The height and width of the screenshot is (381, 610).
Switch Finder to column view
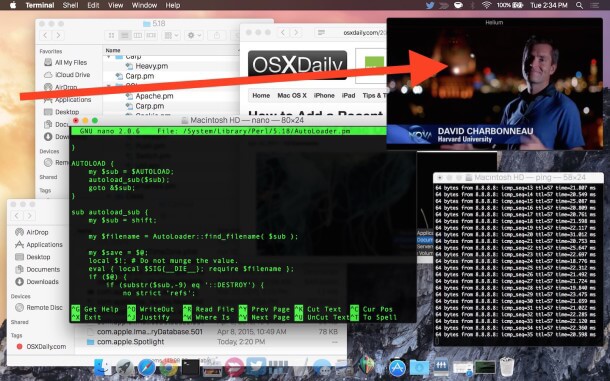138,35
